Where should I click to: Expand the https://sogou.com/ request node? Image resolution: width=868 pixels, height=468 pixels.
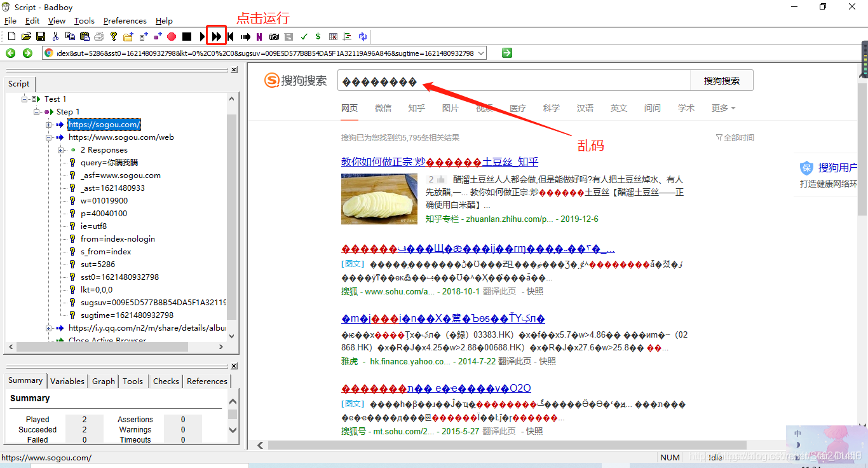(x=49, y=125)
